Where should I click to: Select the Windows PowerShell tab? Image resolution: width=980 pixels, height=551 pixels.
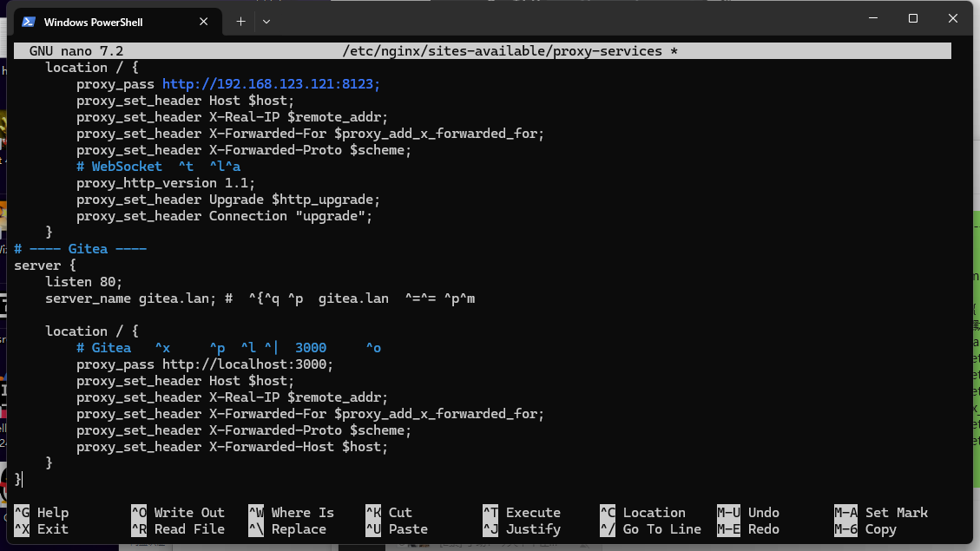[x=117, y=22]
